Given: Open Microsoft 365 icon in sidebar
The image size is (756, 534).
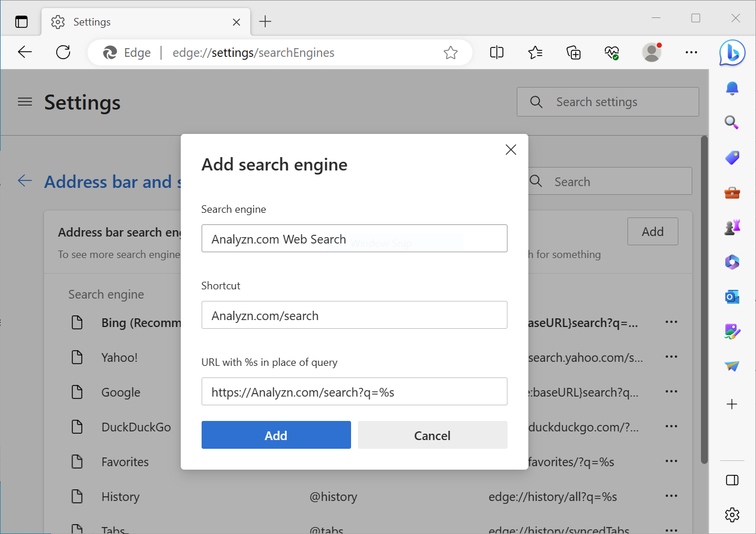Looking at the screenshot, I should point(732,262).
